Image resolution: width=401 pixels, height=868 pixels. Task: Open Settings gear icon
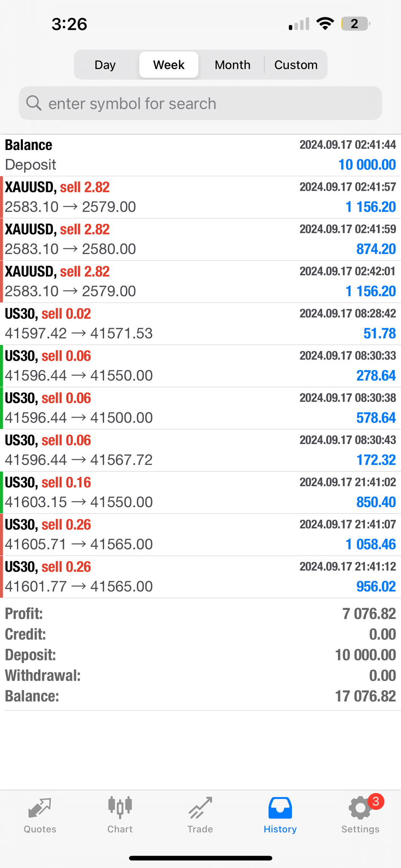coord(360,809)
